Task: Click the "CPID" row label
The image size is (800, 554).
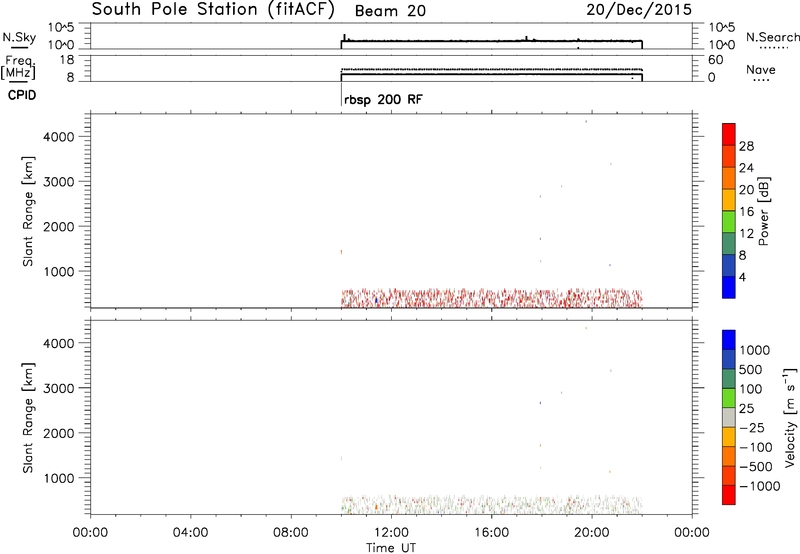Action: point(22,95)
